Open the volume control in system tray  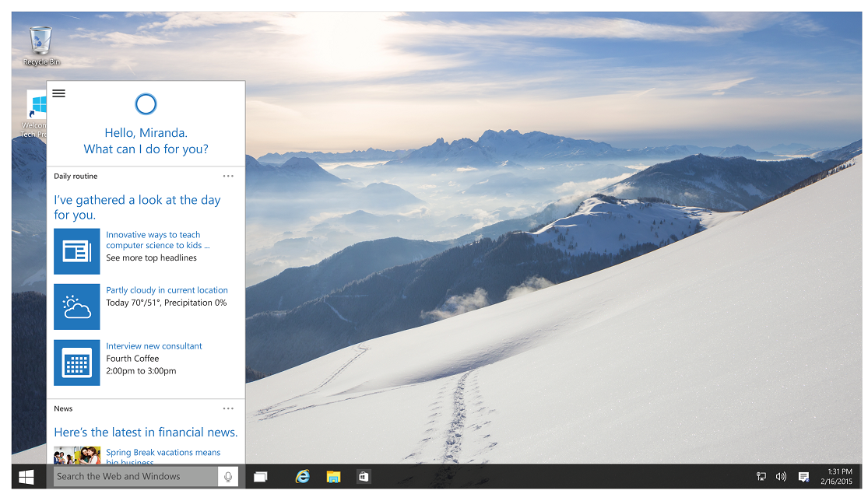point(781,476)
